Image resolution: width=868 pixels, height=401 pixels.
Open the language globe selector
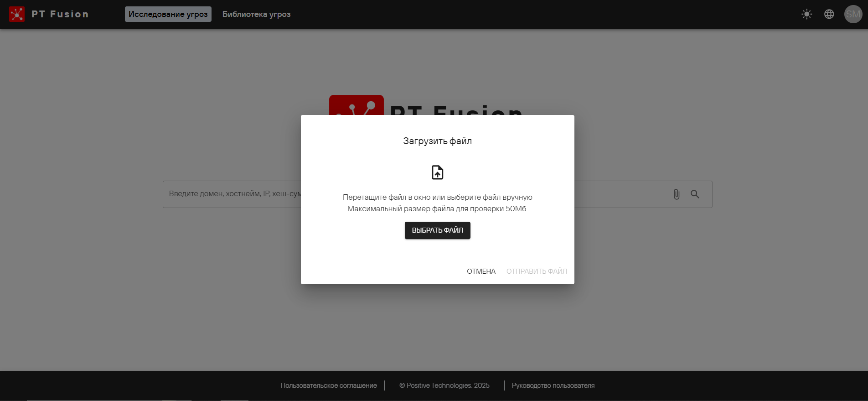tap(829, 14)
